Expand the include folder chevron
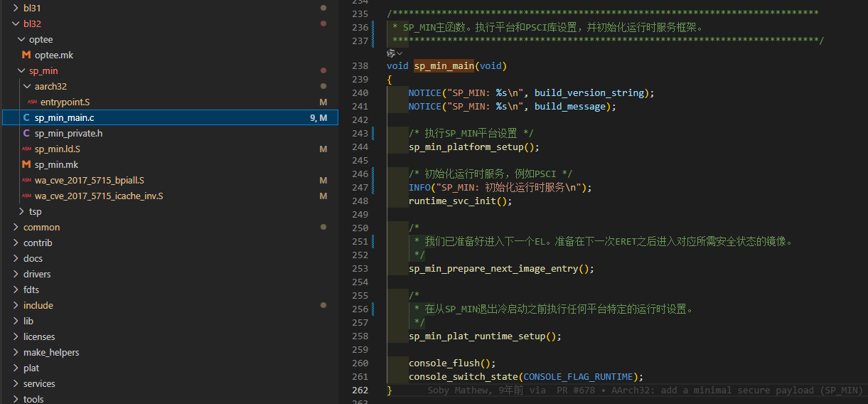The height and width of the screenshot is (404, 868). pos(16,305)
